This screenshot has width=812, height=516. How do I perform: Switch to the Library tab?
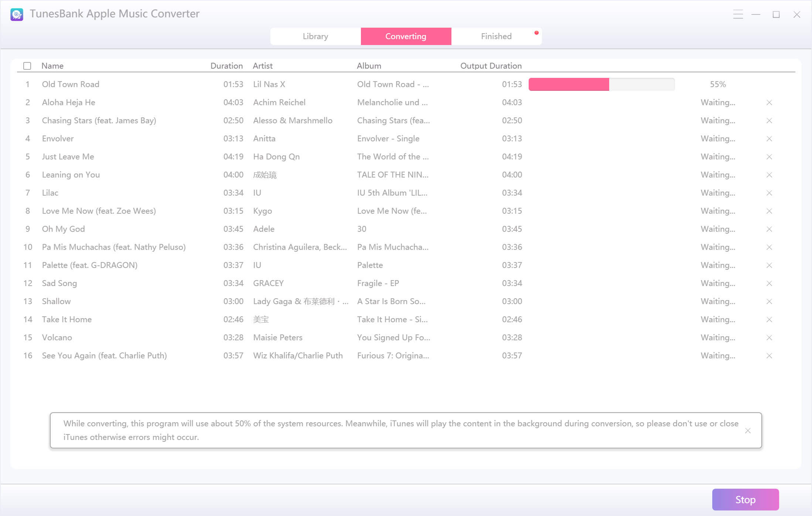[x=315, y=36]
